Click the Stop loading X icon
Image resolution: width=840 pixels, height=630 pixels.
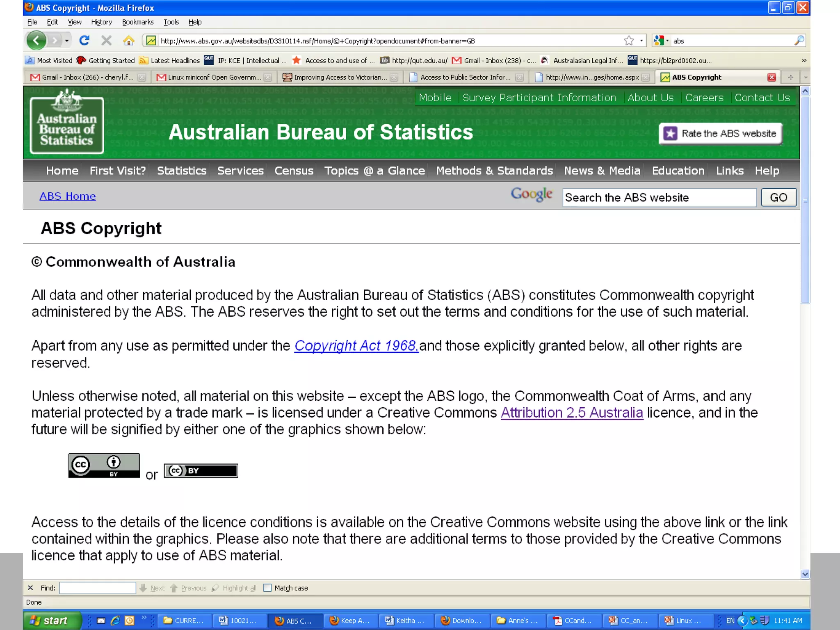point(106,40)
